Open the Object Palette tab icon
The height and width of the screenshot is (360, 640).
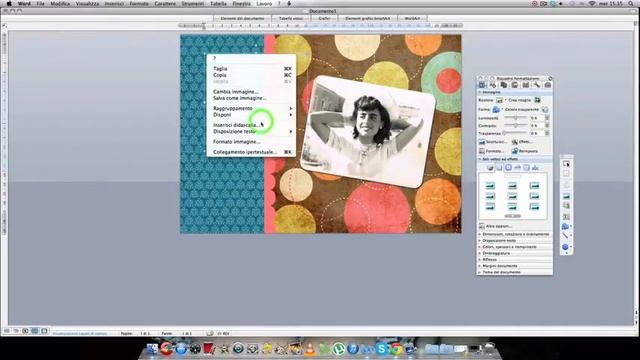tap(493, 85)
